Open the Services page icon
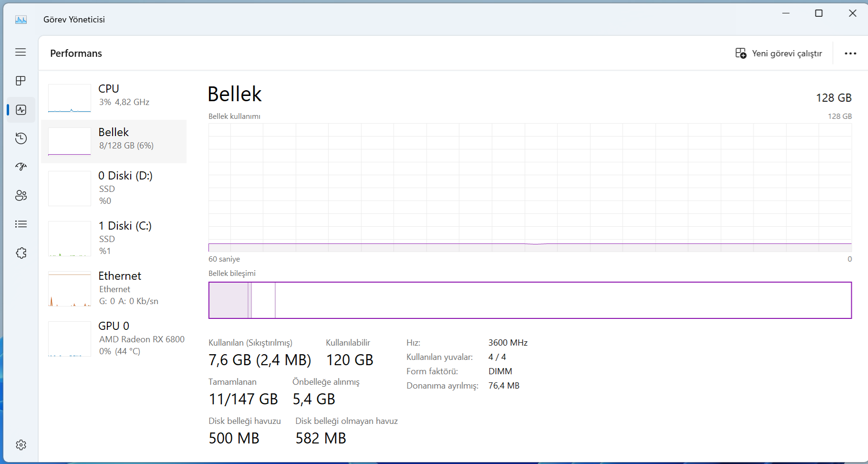This screenshot has height=464, width=868. pos(21,253)
